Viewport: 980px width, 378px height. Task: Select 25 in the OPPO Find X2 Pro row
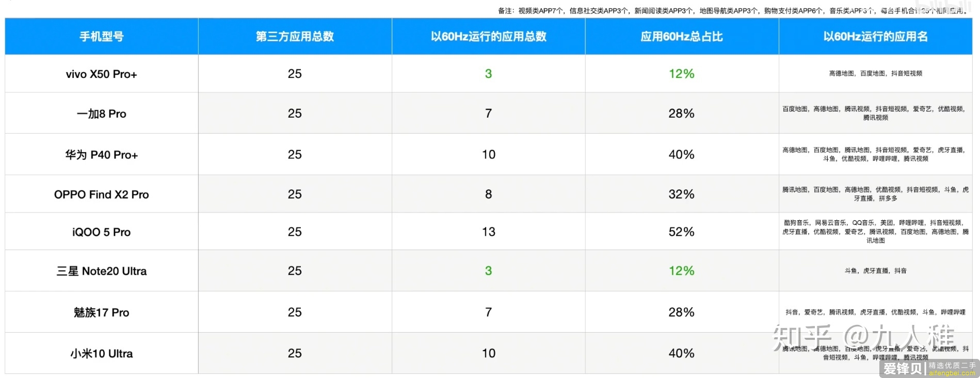(295, 194)
